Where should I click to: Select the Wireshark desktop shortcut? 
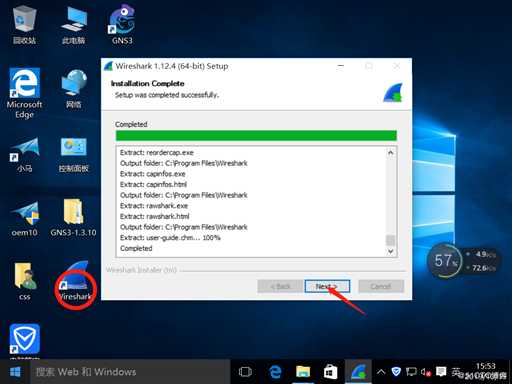click(x=75, y=282)
